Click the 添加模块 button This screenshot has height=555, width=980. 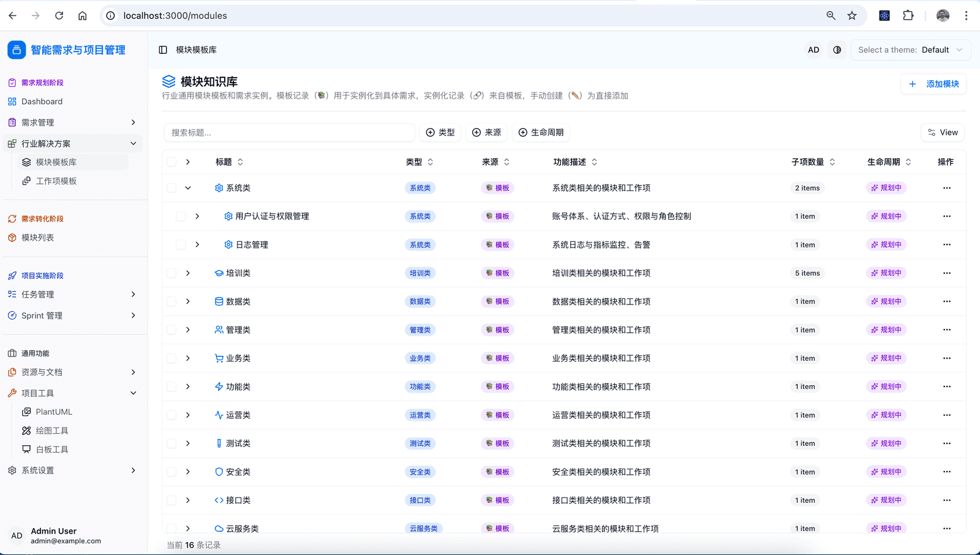pos(933,83)
